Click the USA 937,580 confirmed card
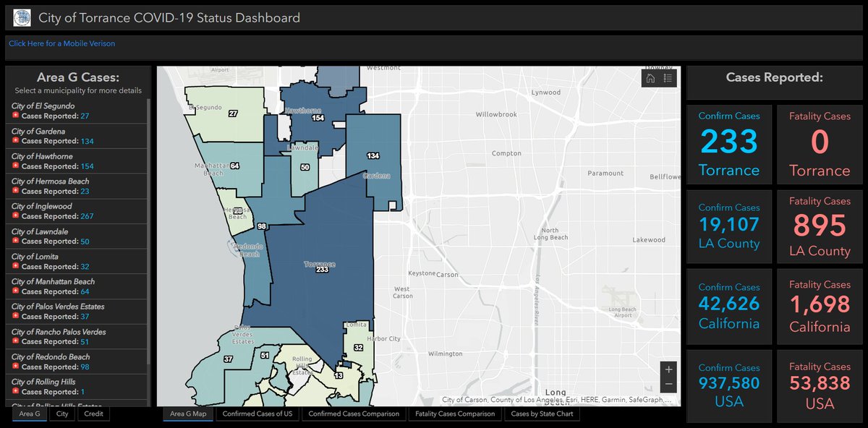The image size is (868, 428). (x=729, y=386)
